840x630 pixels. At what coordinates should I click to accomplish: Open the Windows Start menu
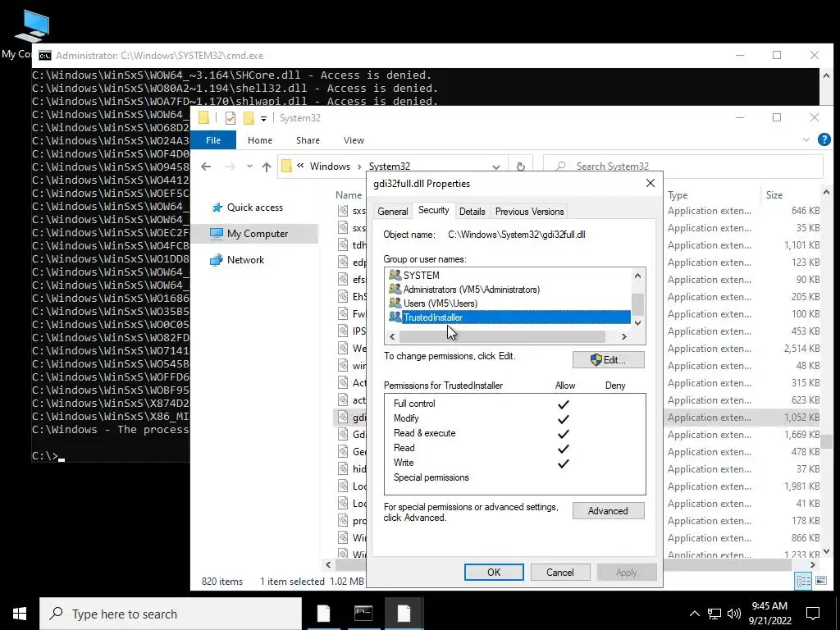click(20, 614)
